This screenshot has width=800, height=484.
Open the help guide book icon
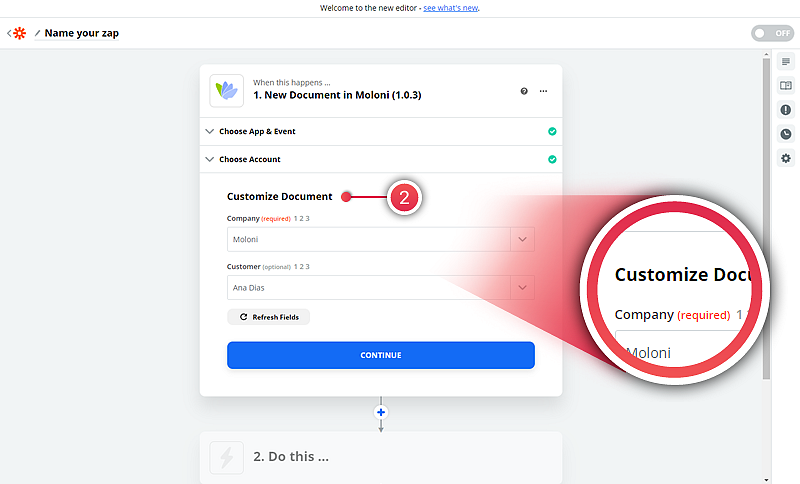pyautogui.click(x=786, y=86)
